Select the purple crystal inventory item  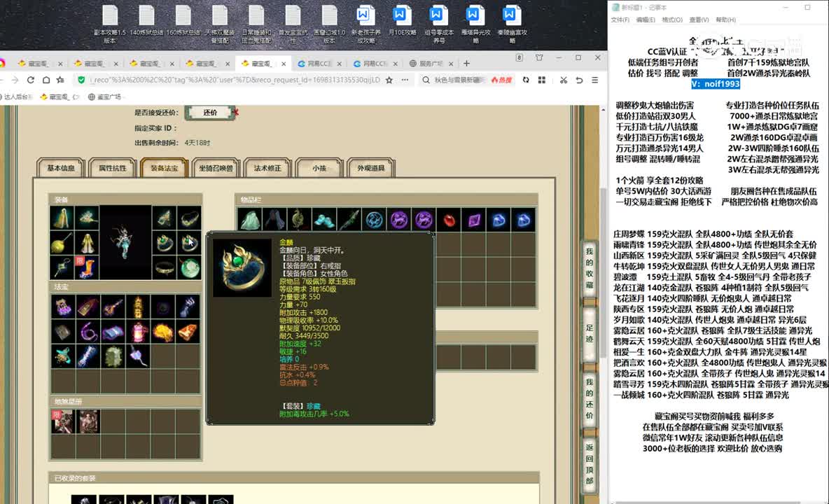pos(474,220)
